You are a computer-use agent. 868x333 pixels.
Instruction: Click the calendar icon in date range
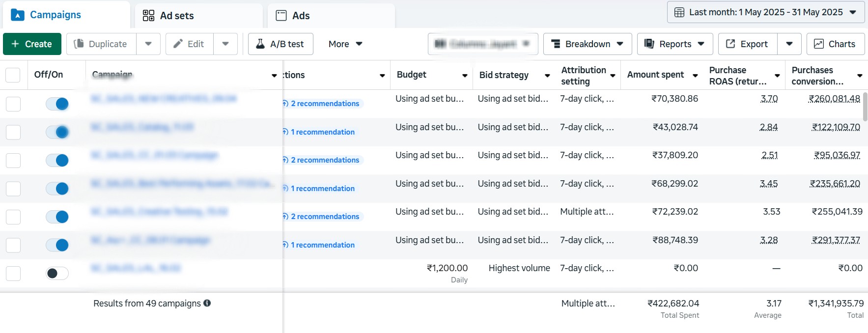coord(679,12)
